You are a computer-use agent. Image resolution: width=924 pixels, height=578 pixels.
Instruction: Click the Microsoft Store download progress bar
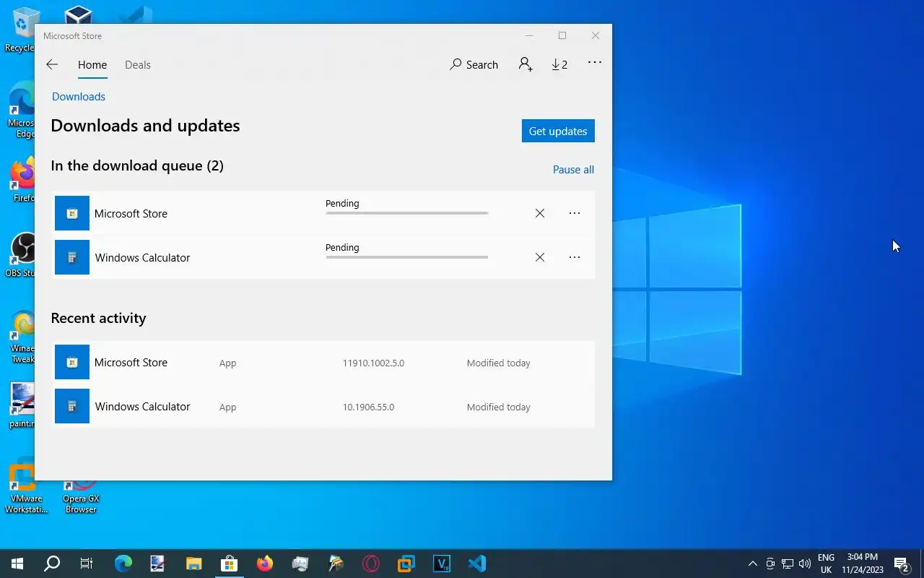(407, 213)
